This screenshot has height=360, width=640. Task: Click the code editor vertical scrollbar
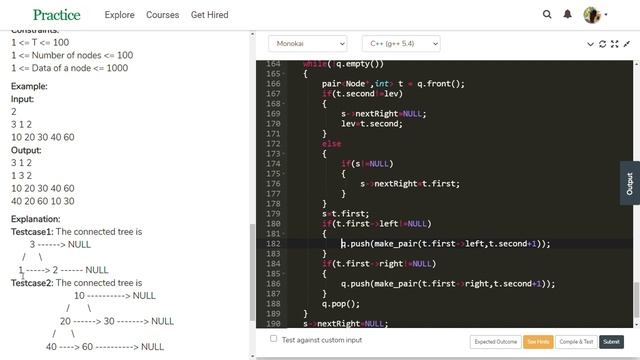click(636, 299)
